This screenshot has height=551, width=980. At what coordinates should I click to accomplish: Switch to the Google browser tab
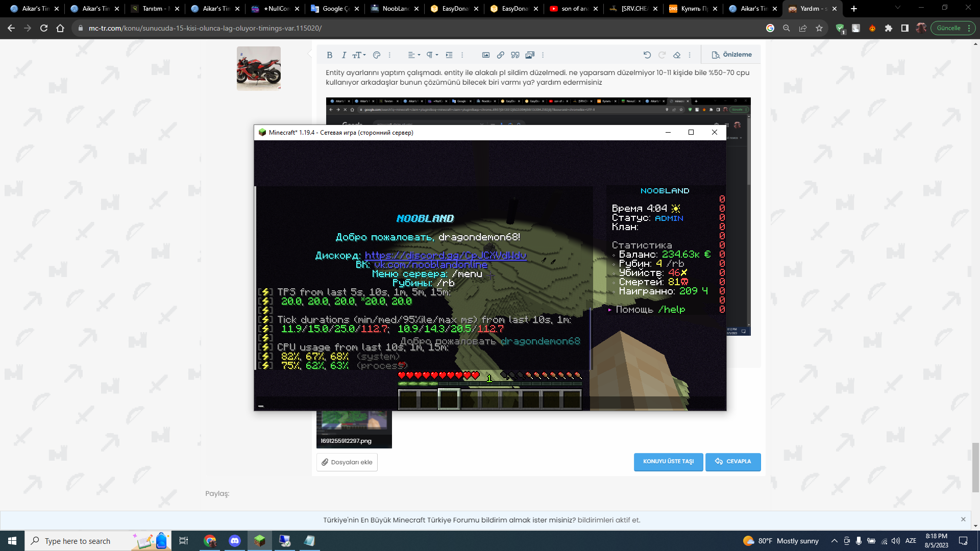click(x=335, y=9)
